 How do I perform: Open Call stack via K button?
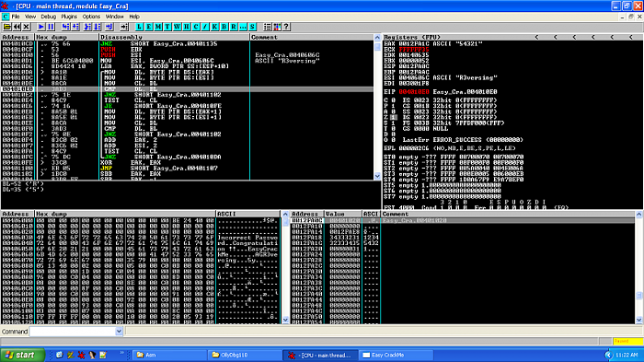point(214,27)
